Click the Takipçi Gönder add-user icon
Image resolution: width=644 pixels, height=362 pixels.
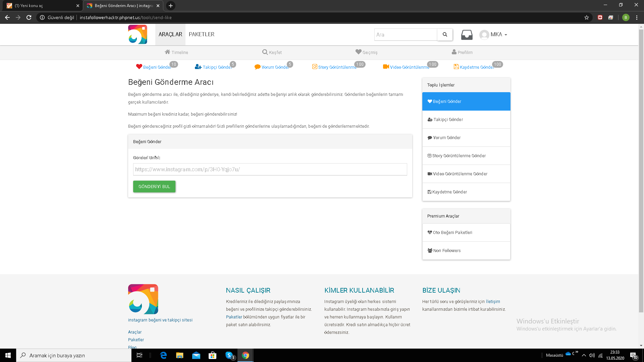(198, 67)
